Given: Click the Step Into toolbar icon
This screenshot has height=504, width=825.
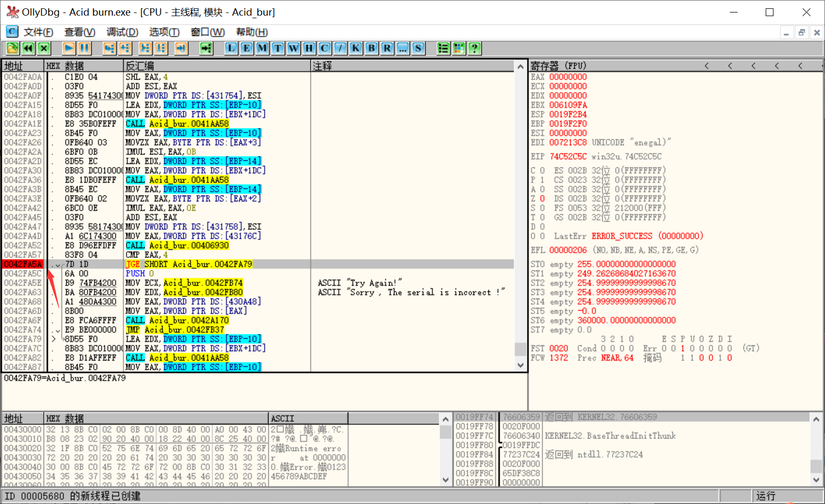Looking at the screenshot, I should [x=109, y=48].
